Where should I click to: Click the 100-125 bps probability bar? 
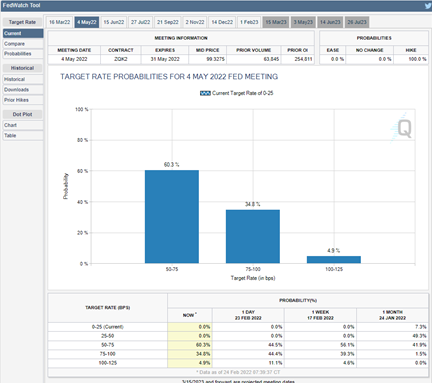[334, 260]
